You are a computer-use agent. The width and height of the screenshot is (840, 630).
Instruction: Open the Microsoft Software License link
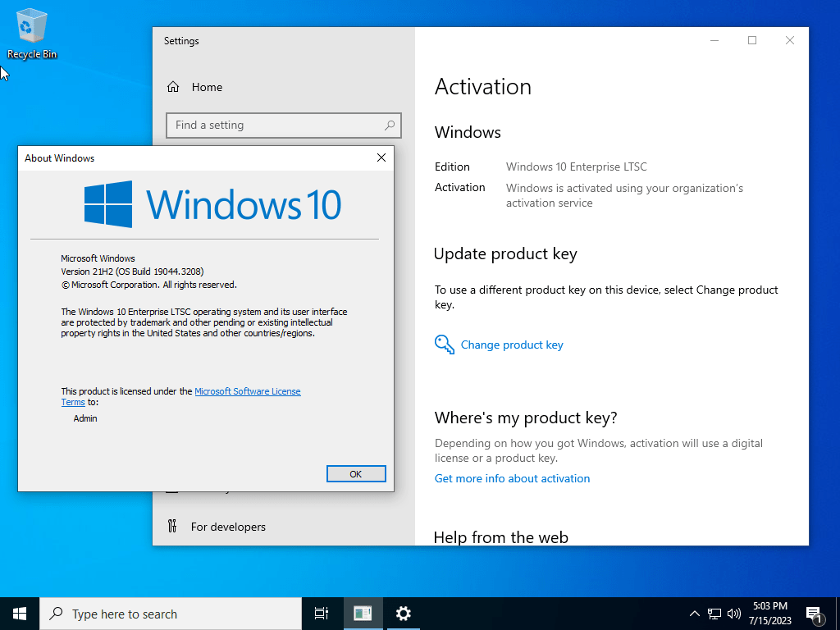[248, 391]
